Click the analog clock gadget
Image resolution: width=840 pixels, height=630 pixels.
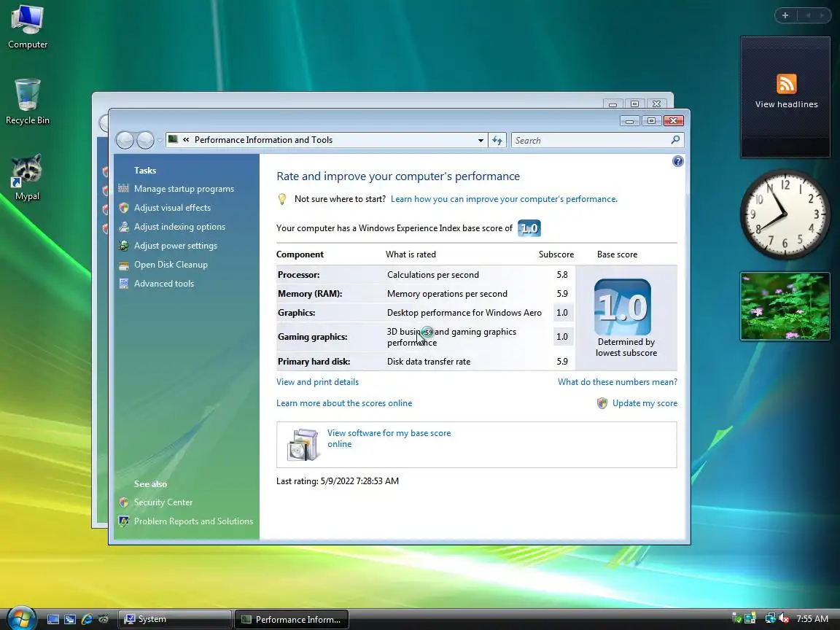pos(785,214)
